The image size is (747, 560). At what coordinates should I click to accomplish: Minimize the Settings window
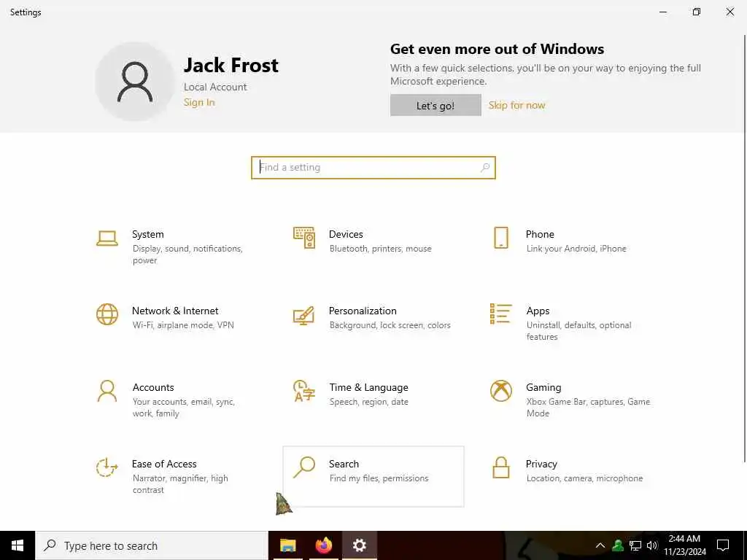[x=663, y=12]
